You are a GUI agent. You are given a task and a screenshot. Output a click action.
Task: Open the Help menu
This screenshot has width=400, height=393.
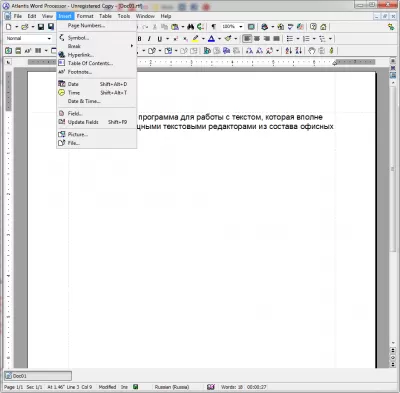pyautogui.click(x=166, y=16)
